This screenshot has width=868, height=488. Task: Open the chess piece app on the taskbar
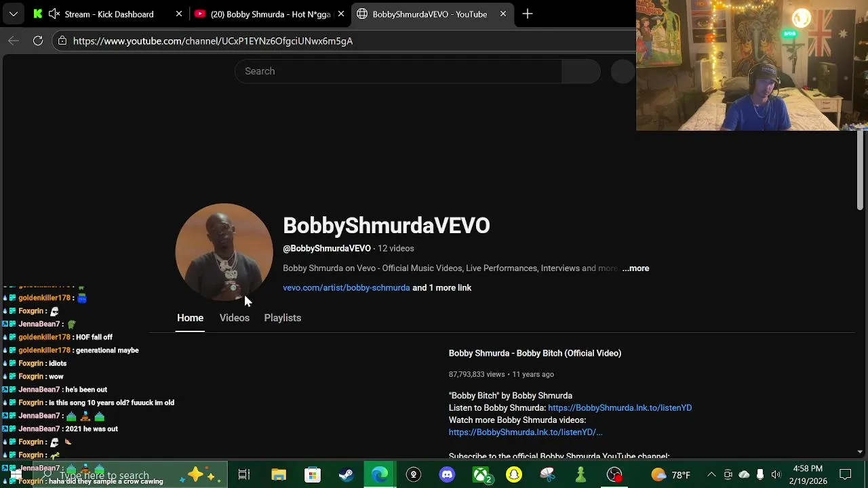tap(580, 474)
